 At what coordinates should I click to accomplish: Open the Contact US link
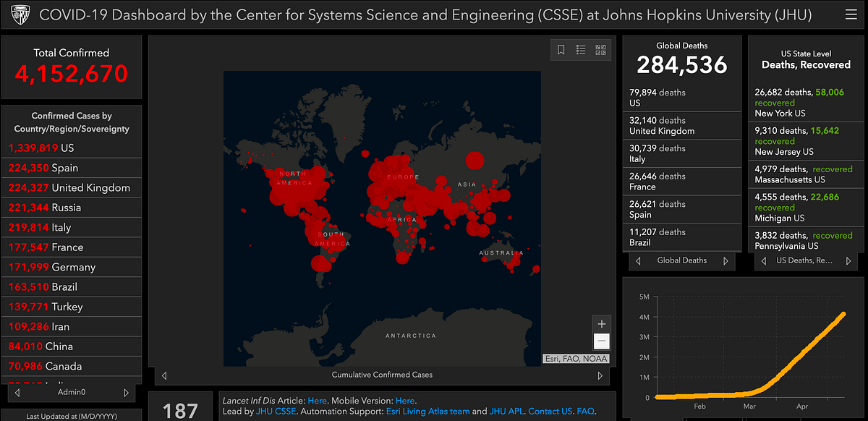click(x=550, y=411)
